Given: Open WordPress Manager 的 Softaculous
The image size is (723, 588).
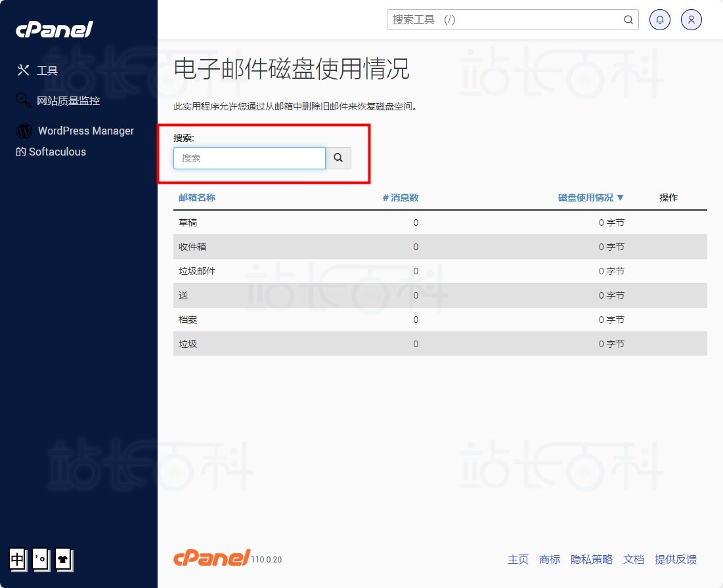Looking at the screenshot, I should pos(75,140).
